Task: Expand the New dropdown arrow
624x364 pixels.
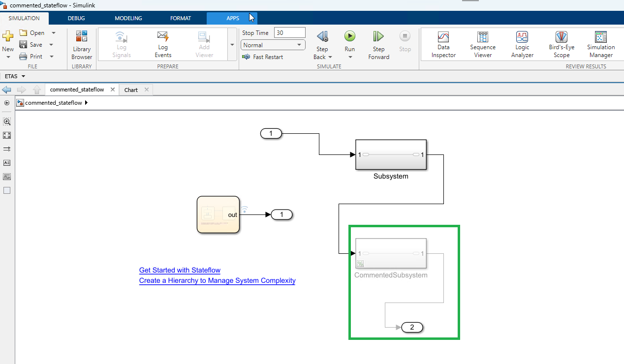Action: (x=8, y=57)
